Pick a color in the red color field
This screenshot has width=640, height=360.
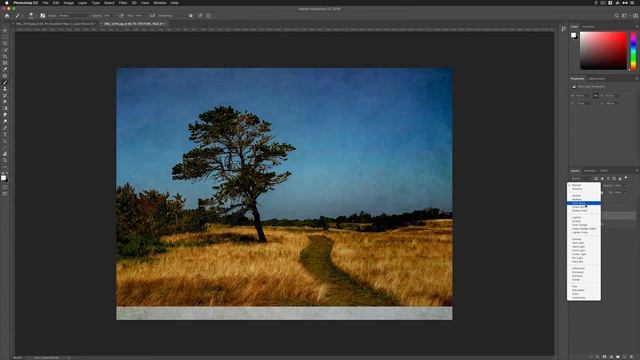[603, 51]
